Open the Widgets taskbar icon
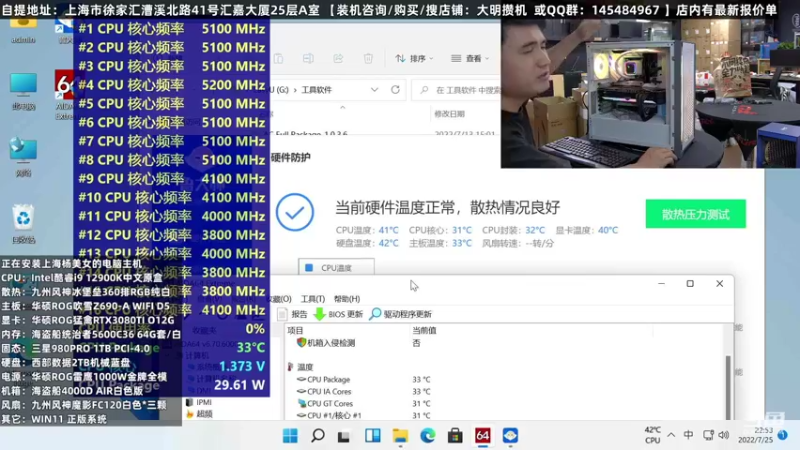Screen dimensions: 800x450 click(372, 436)
